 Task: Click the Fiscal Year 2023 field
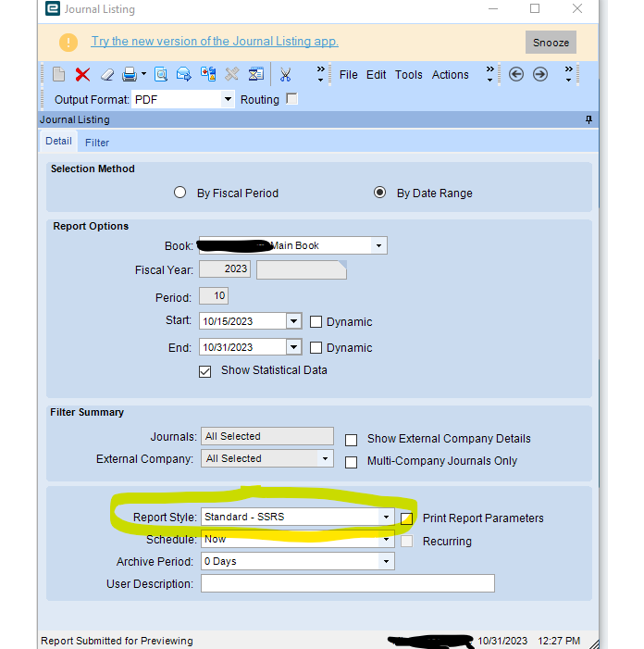click(x=225, y=269)
